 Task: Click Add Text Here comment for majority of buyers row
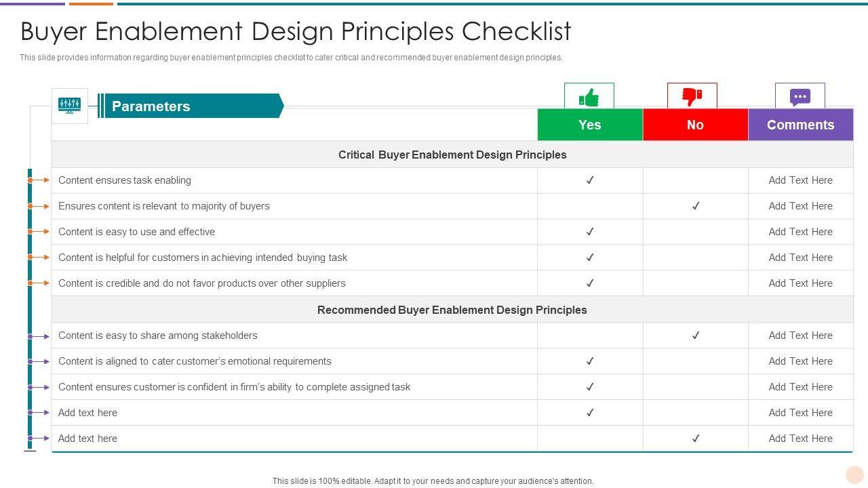pyautogui.click(x=801, y=206)
